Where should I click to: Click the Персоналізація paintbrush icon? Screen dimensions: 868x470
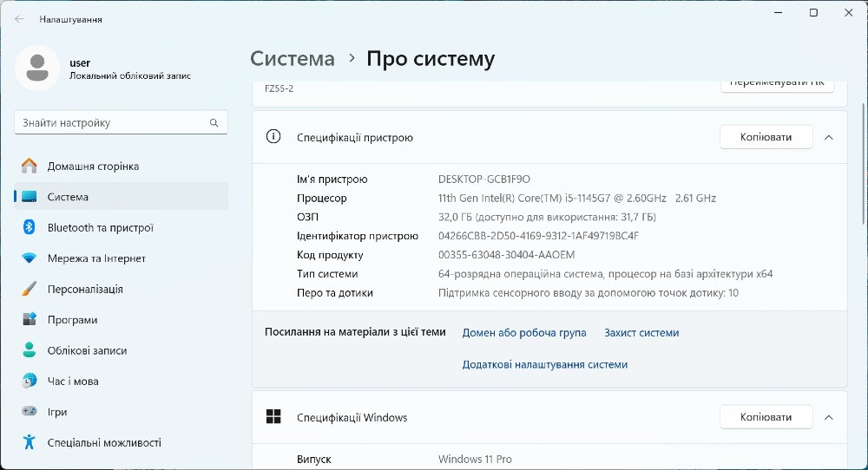point(30,289)
